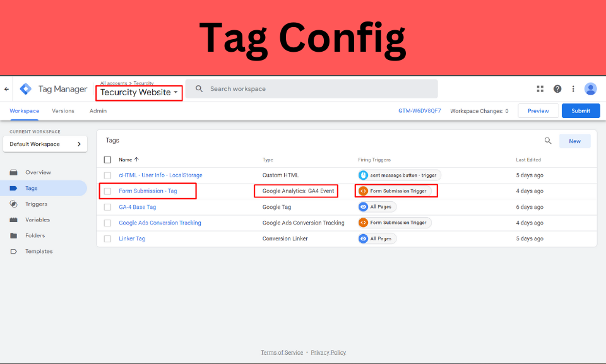The width and height of the screenshot is (606, 364).
Task: Open the cHTML - User Info - LocalStorage tag
Action: pyautogui.click(x=160, y=175)
